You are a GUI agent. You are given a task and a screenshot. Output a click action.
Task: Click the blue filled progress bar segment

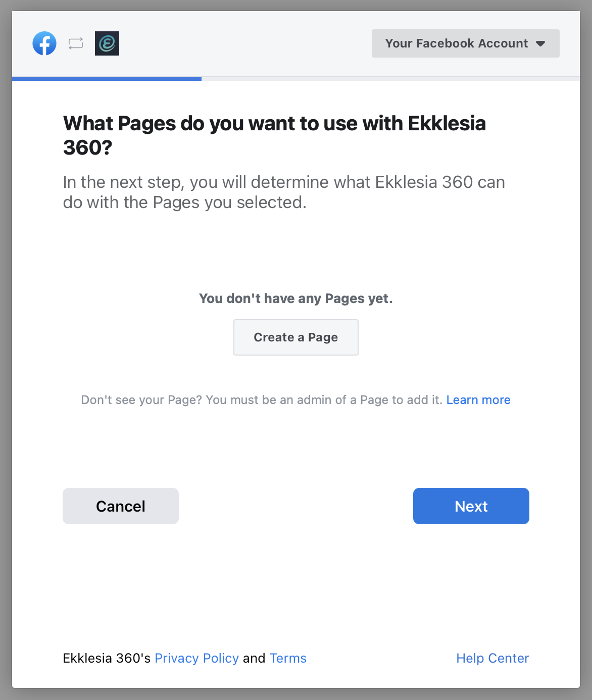click(107, 79)
